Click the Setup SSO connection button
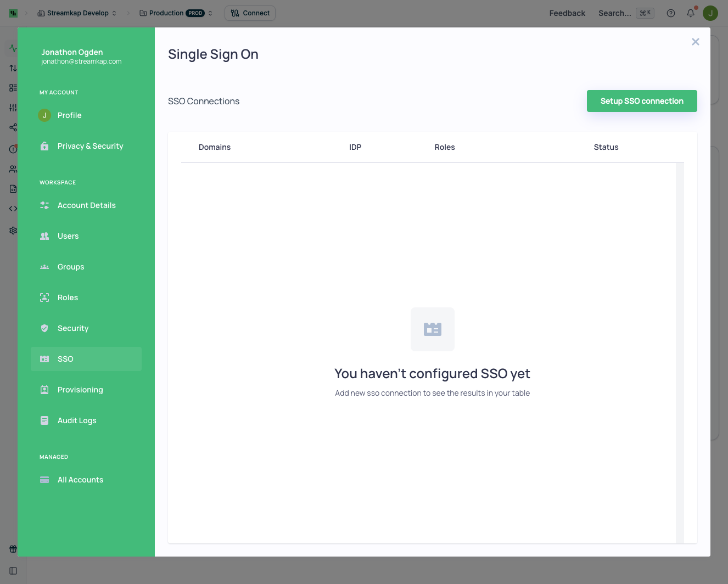728x584 pixels. [x=641, y=101]
